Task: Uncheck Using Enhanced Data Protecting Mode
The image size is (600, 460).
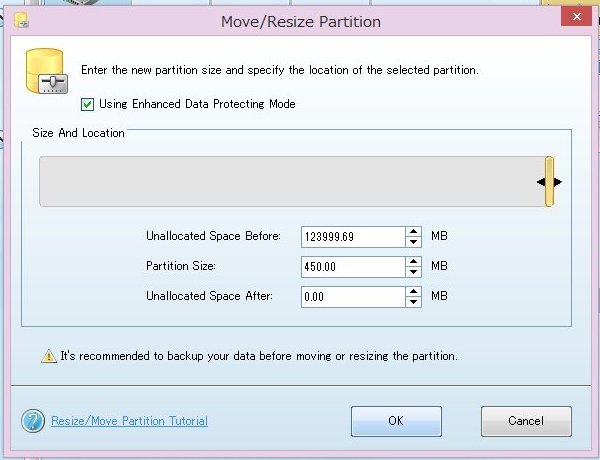Action: click(87, 104)
